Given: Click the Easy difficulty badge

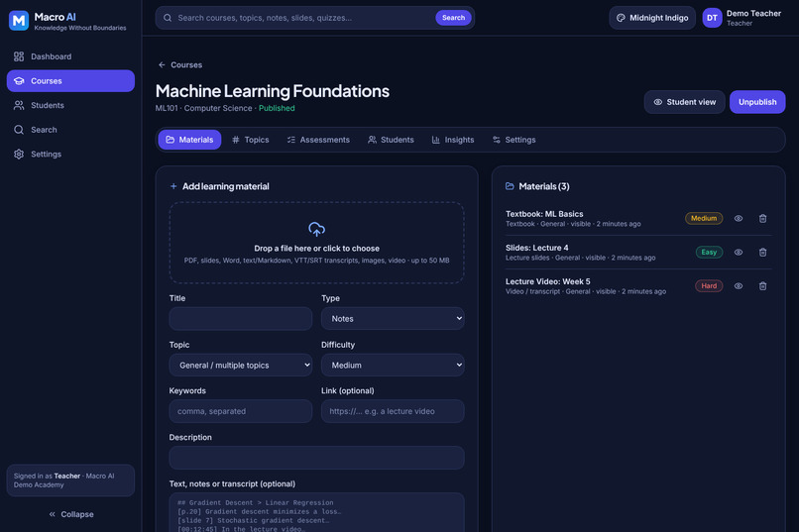Looking at the screenshot, I should 709,252.
